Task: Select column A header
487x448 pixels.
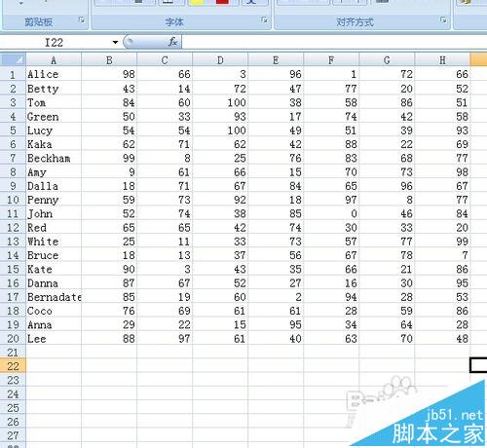Action: point(54,60)
